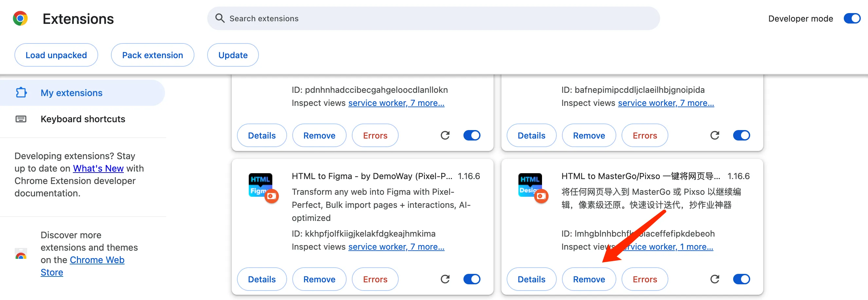Image resolution: width=868 pixels, height=300 pixels.
Task: Click HTML to MasterGo/Pixso version 1.16.6
Action: (738, 176)
